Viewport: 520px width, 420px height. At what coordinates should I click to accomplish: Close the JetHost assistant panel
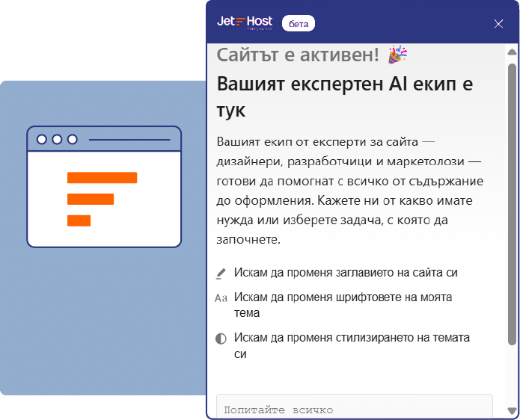[x=499, y=23]
